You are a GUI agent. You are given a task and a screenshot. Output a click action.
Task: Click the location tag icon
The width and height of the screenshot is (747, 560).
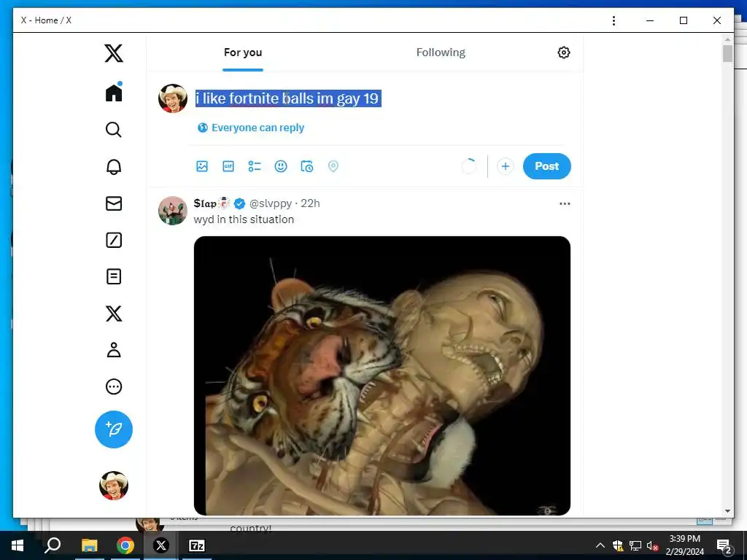pos(333,166)
